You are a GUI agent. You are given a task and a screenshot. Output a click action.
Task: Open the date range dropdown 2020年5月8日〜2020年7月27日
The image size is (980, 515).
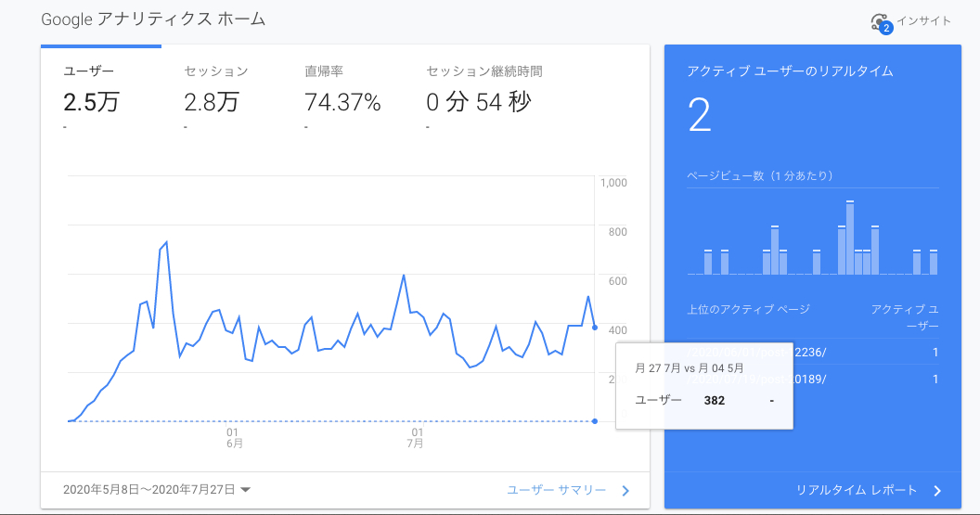[156, 489]
